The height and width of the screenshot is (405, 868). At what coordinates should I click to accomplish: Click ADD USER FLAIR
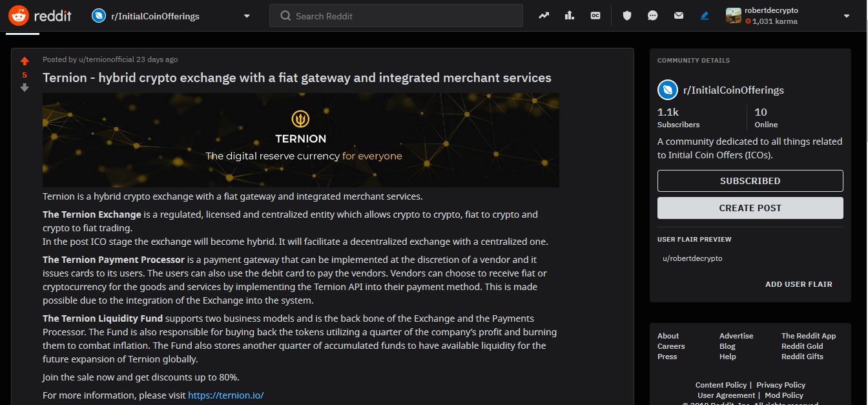point(798,284)
